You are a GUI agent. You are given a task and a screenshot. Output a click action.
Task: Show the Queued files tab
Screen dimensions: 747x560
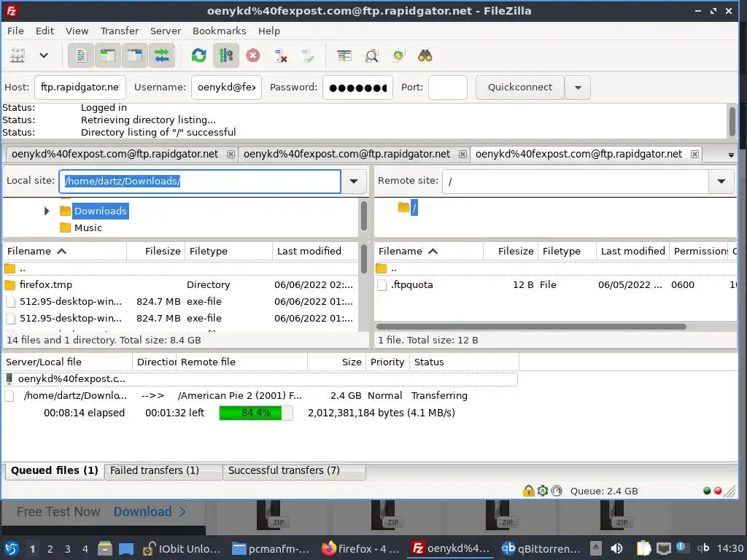pos(54,470)
